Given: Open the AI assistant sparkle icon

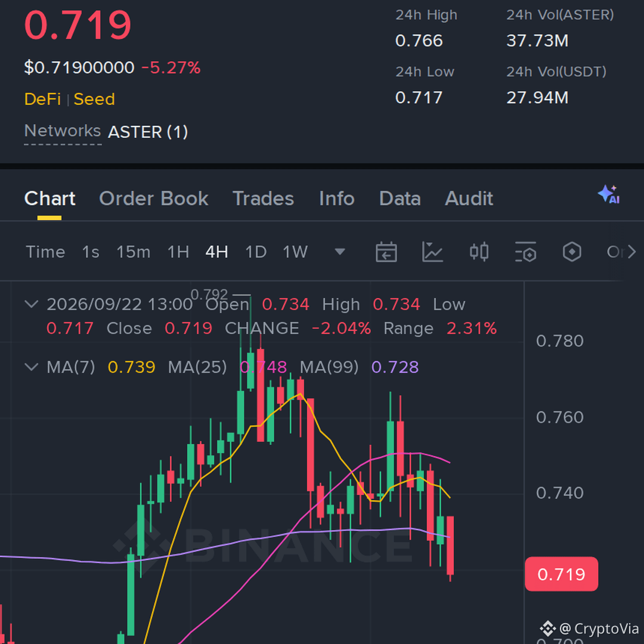Looking at the screenshot, I should [609, 194].
